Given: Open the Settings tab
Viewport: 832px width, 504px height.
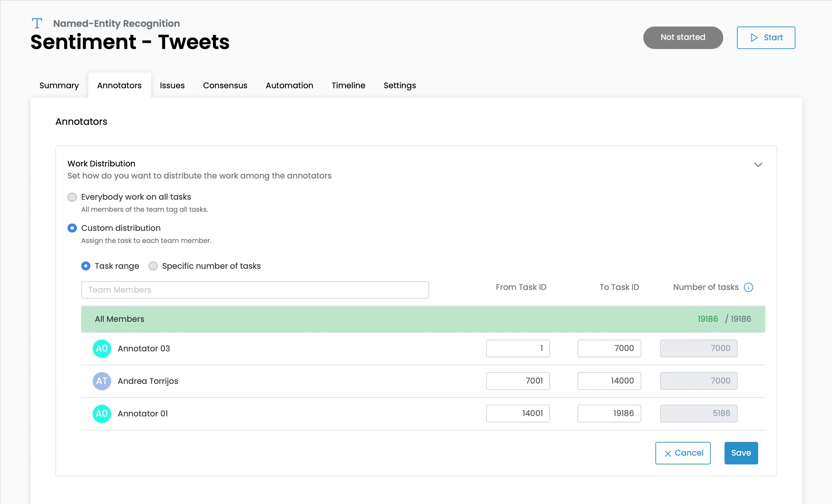Looking at the screenshot, I should tap(400, 85).
